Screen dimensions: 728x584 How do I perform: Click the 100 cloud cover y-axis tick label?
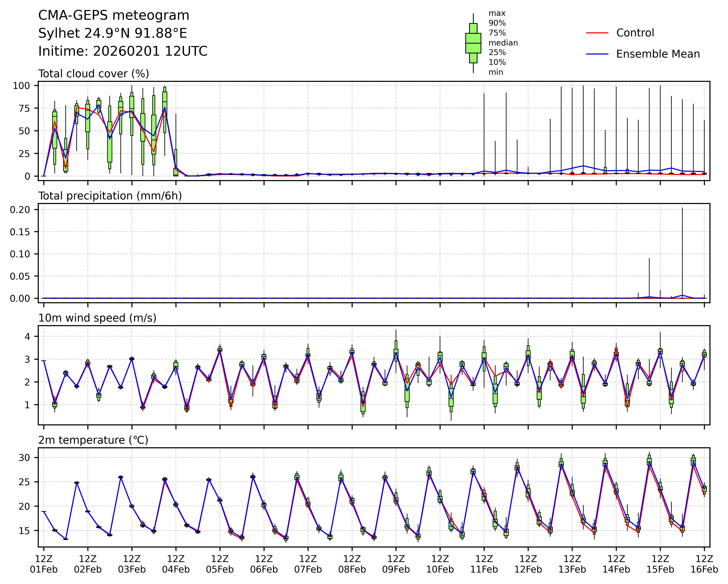tap(21, 86)
